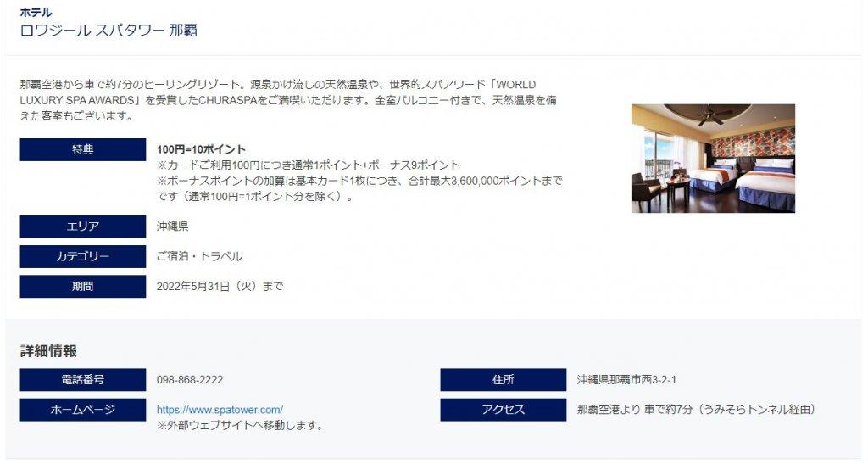Screen dimensions: 868x464
Task: Select the ロワジール スパタワー 那覇 title
Action: click(x=108, y=30)
